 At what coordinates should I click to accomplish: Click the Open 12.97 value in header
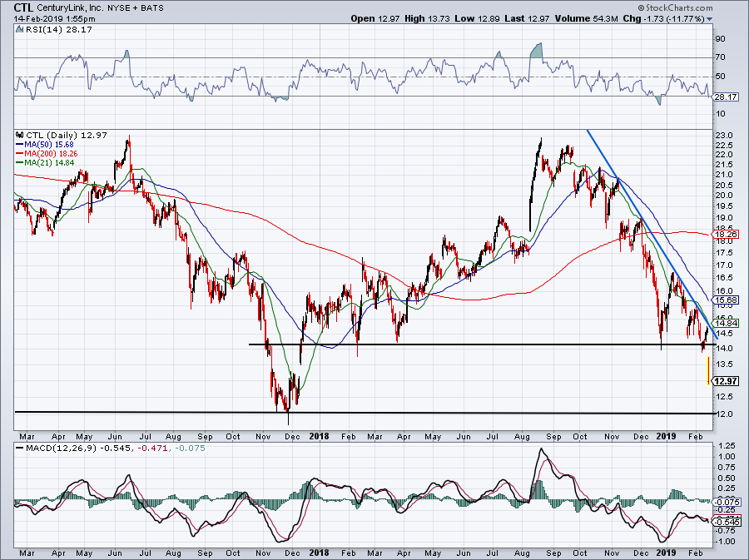point(375,18)
